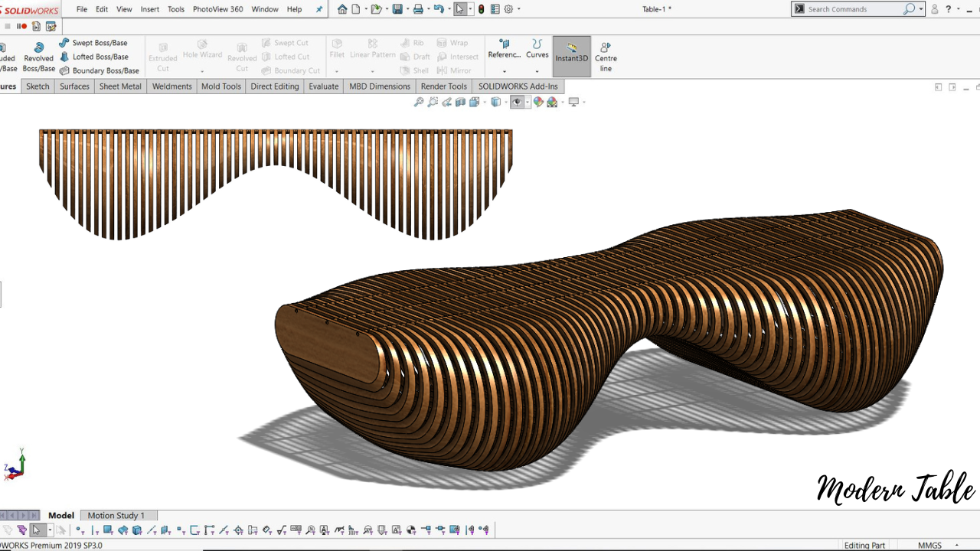Click Zoom to Fit in view toolbar
Image resolution: width=980 pixels, height=551 pixels.
tap(418, 102)
